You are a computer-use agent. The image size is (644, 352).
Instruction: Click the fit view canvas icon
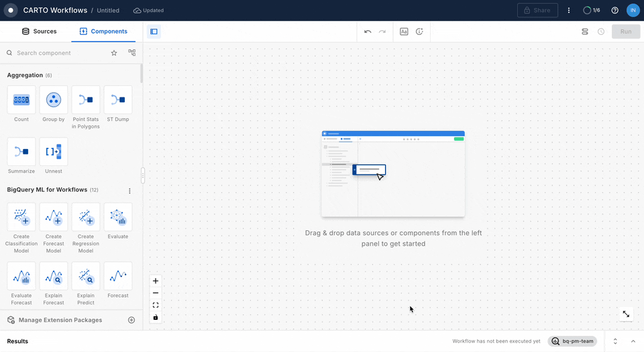156,305
